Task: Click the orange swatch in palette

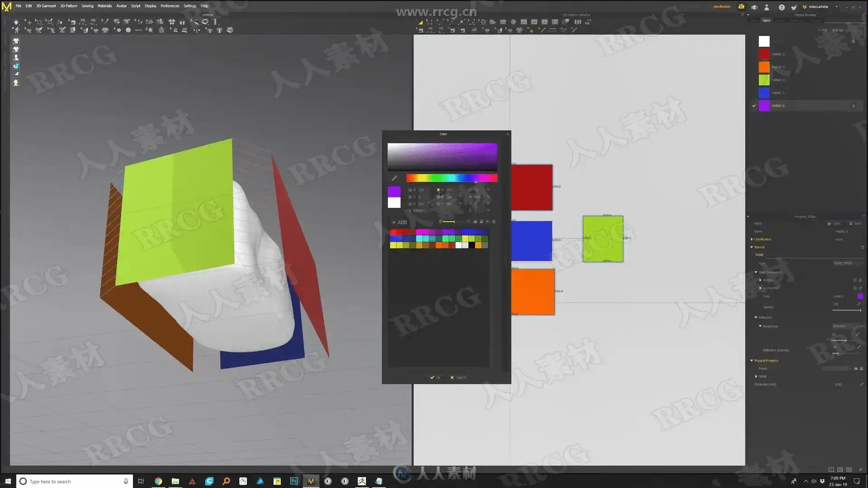Action: (439, 245)
